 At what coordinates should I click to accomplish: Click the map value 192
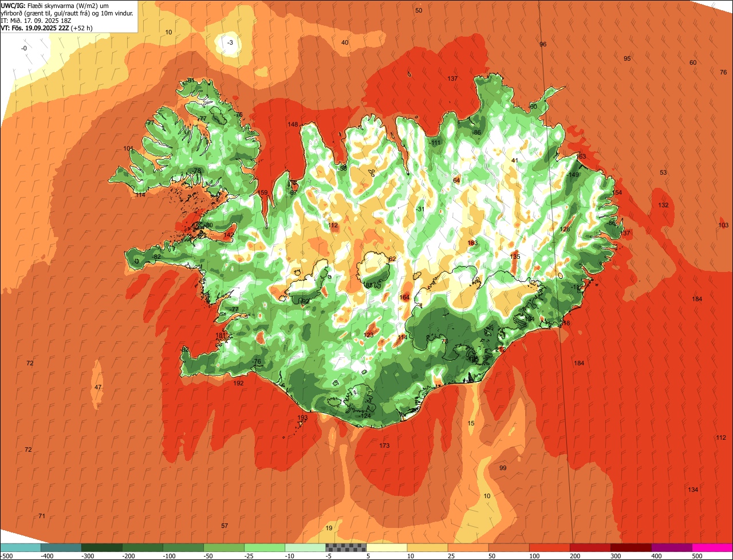click(x=239, y=383)
